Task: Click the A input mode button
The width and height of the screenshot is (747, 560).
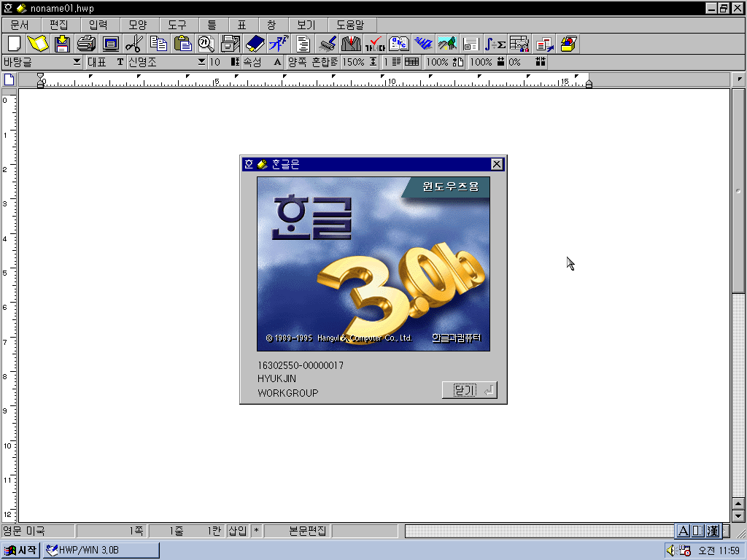Action: pyautogui.click(x=683, y=531)
